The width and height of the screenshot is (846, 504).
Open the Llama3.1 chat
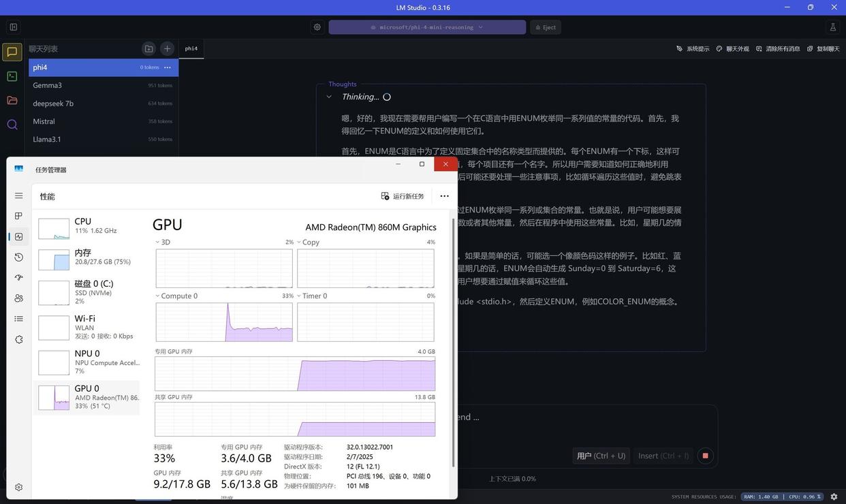(104, 139)
